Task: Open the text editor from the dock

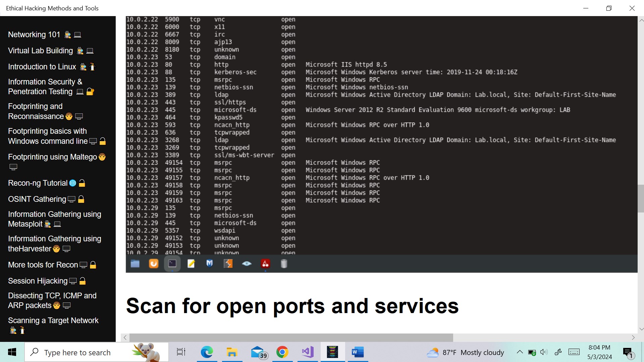Action: click(x=191, y=264)
